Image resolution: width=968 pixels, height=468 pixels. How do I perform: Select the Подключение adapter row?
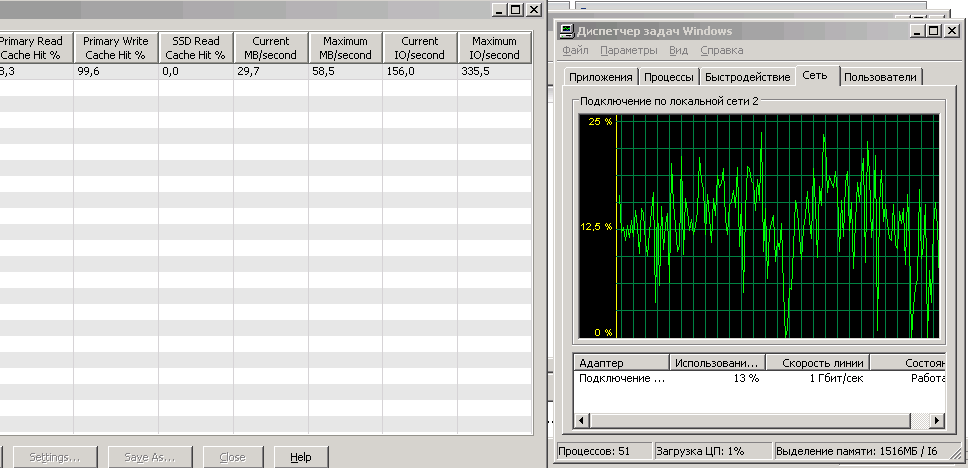click(620, 379)
